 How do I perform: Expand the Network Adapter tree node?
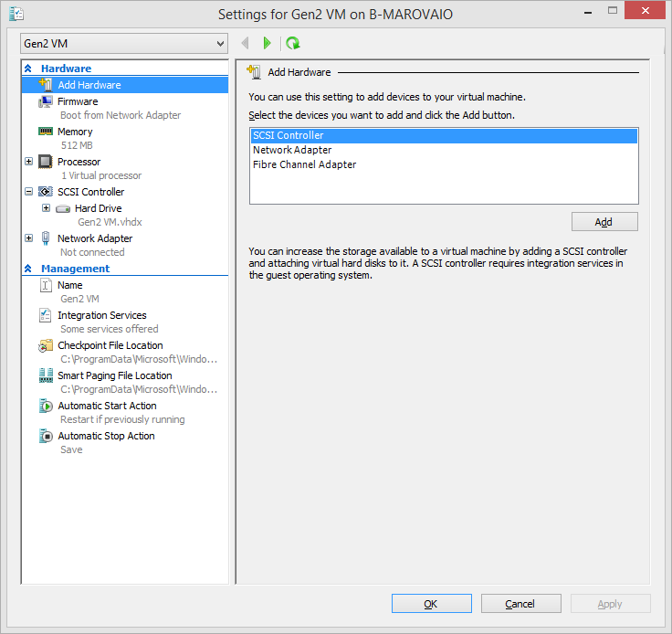point(29,238)
